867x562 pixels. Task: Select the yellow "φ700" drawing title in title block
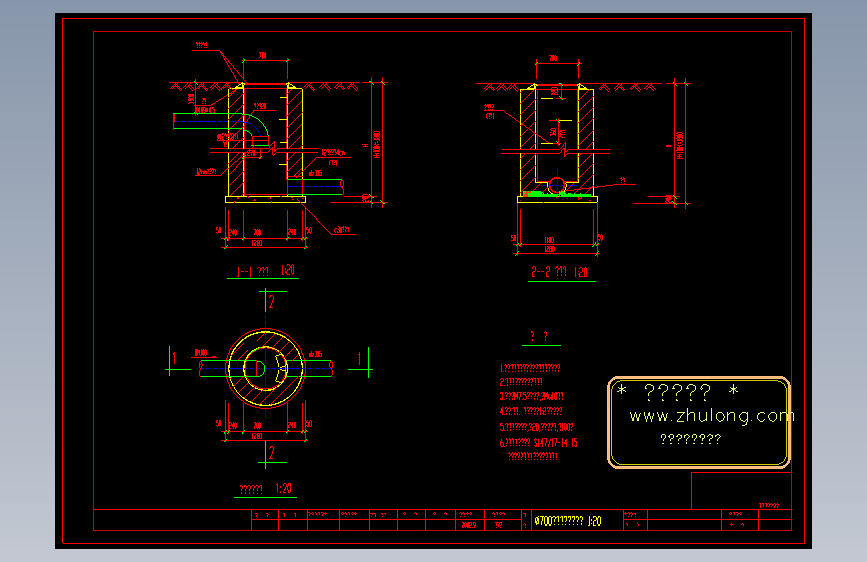point(568,521)
